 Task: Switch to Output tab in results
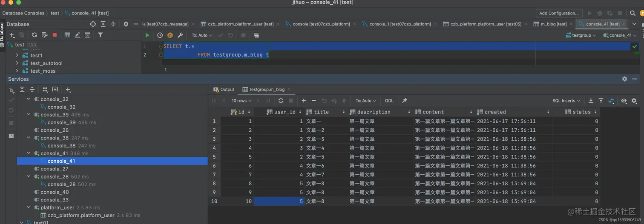pyautogui.click(x=224, y=90)
